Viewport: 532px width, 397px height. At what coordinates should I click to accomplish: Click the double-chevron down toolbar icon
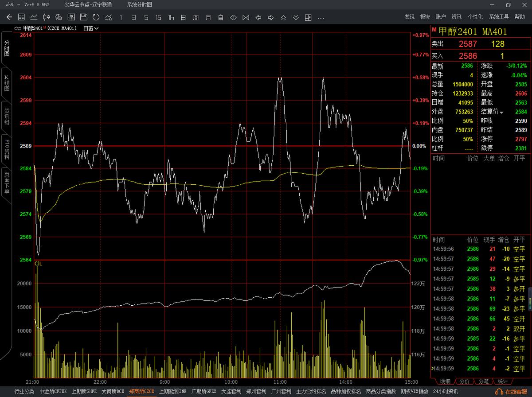tap(296, 18)
